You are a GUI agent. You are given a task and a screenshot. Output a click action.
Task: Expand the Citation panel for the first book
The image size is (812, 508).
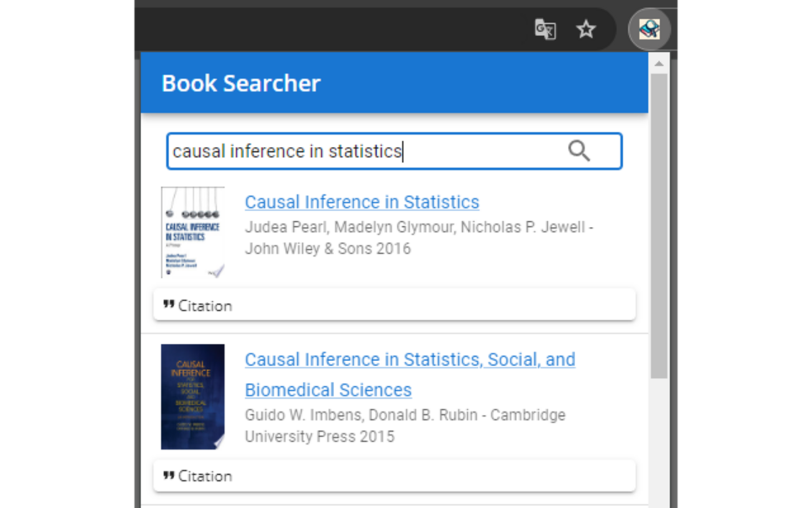pos(394,306)
